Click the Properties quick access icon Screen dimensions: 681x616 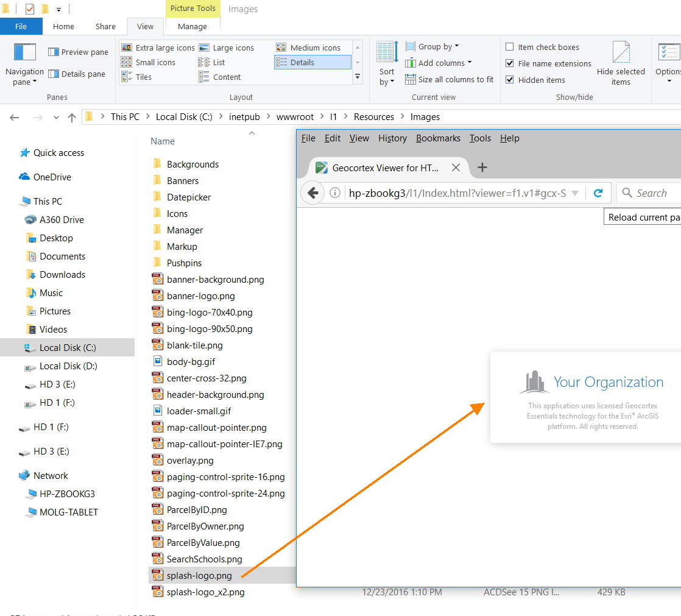pos(30,9)
